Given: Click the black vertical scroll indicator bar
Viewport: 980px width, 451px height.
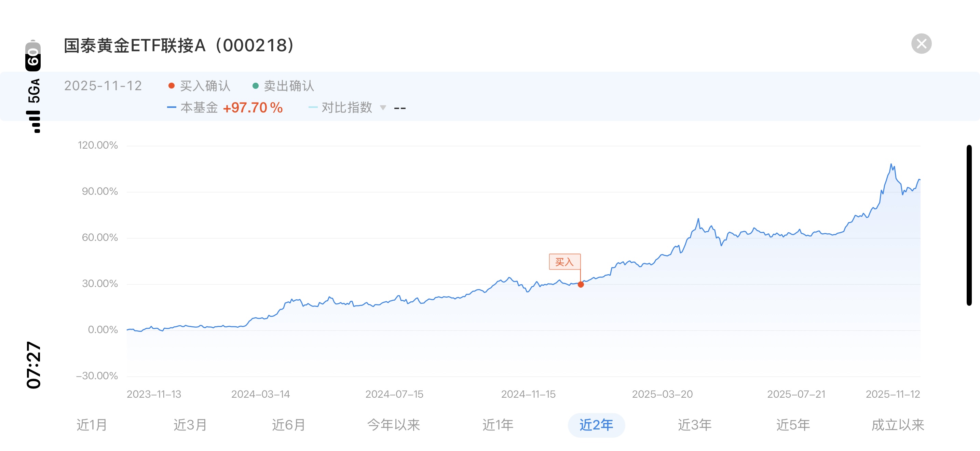Looking at the screenshot, I should tap(969, 225).
